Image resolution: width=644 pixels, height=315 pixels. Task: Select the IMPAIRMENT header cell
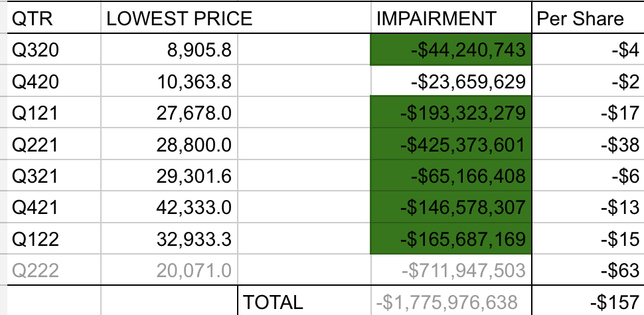[451, 18]
